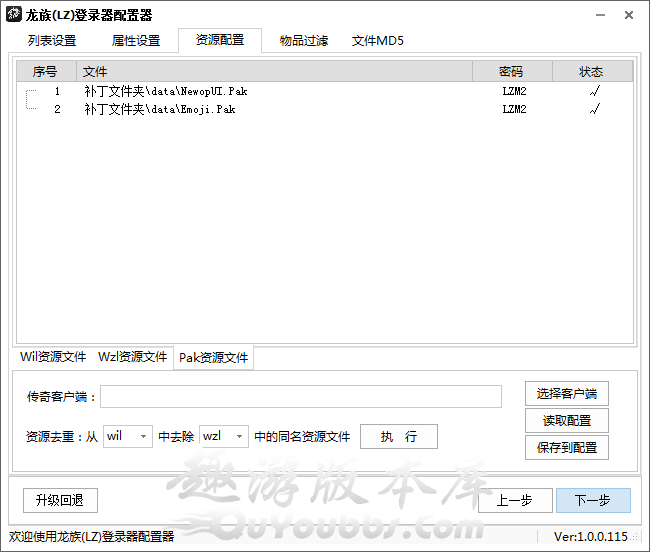Select the NewopUI.Pak file row

(165, 91)
